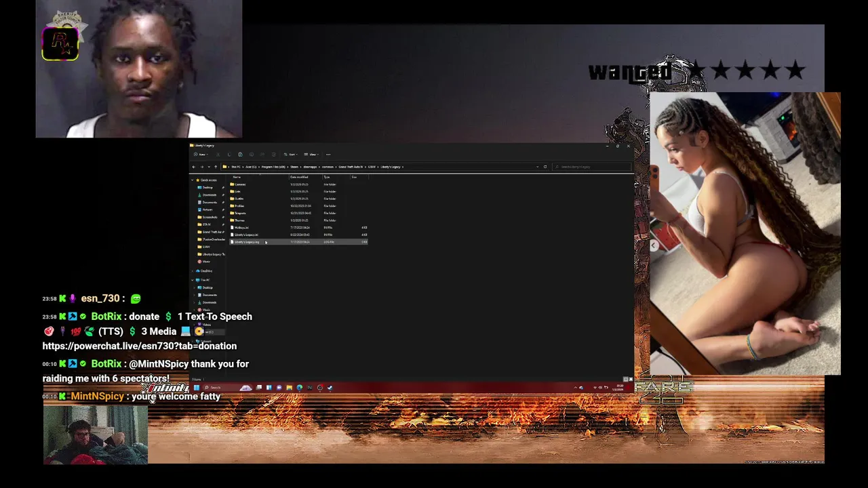Sort by the Size column header
Screen dimensions: 868x488
354,177
